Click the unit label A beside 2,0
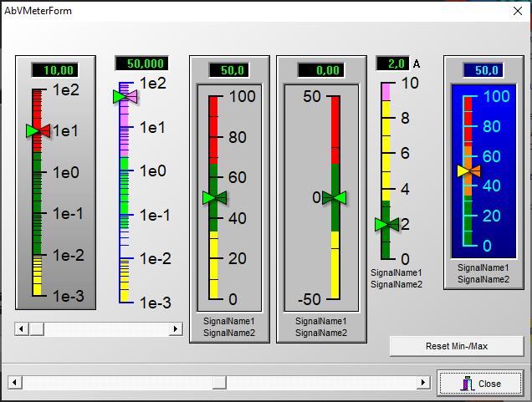The width and height of the screenshot is (532, 402). (x=417, y=64)
